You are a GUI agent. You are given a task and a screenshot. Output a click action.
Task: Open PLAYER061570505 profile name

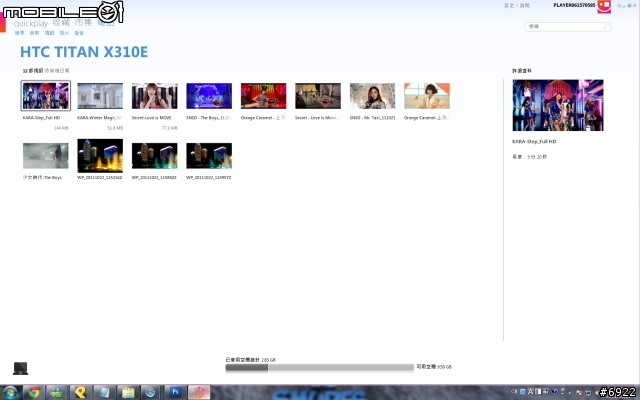pos(574,5)
